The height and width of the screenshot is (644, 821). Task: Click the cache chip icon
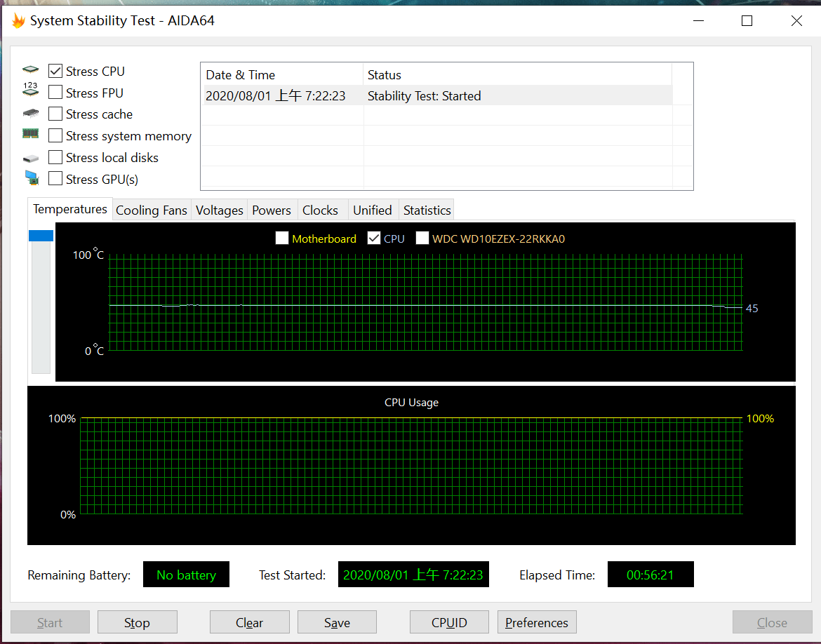click(x=30, y=113)
